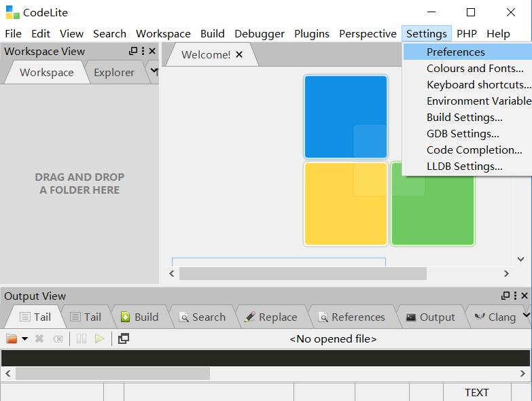Click the close file X icon in Tail toolbar
The width and height of the screenshot is (532, 401).
click(39, 338)
